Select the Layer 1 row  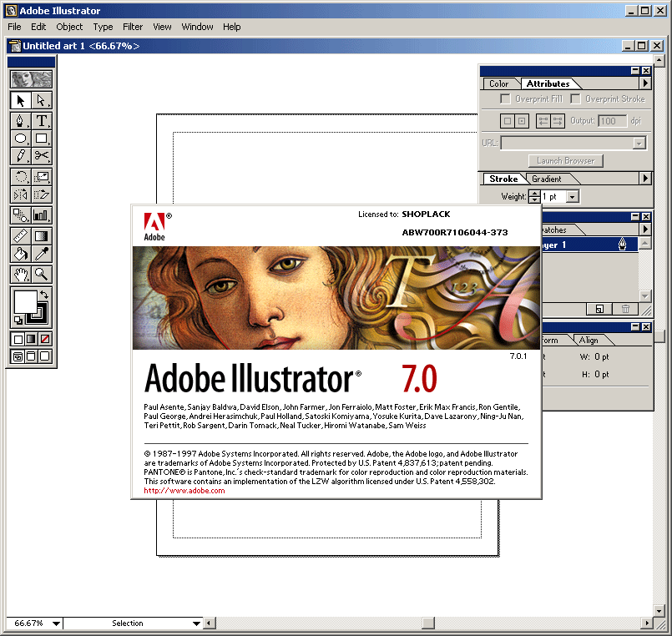tap(590, 245)
